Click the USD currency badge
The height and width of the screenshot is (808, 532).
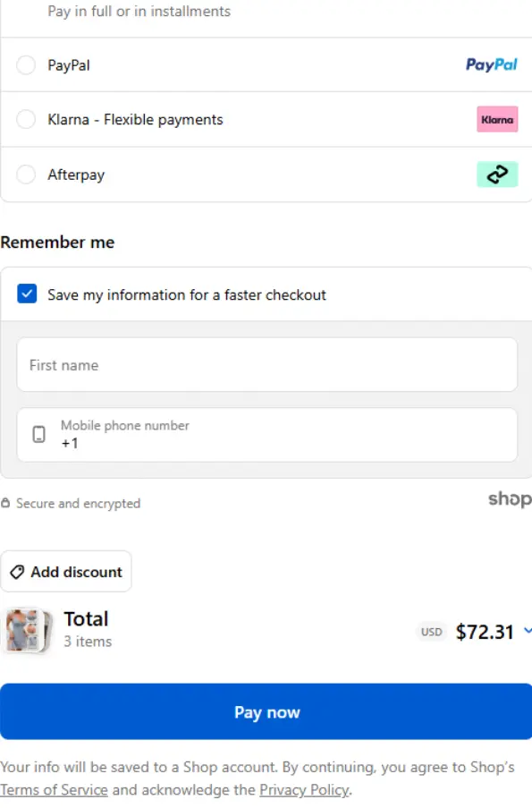point(432,632)
